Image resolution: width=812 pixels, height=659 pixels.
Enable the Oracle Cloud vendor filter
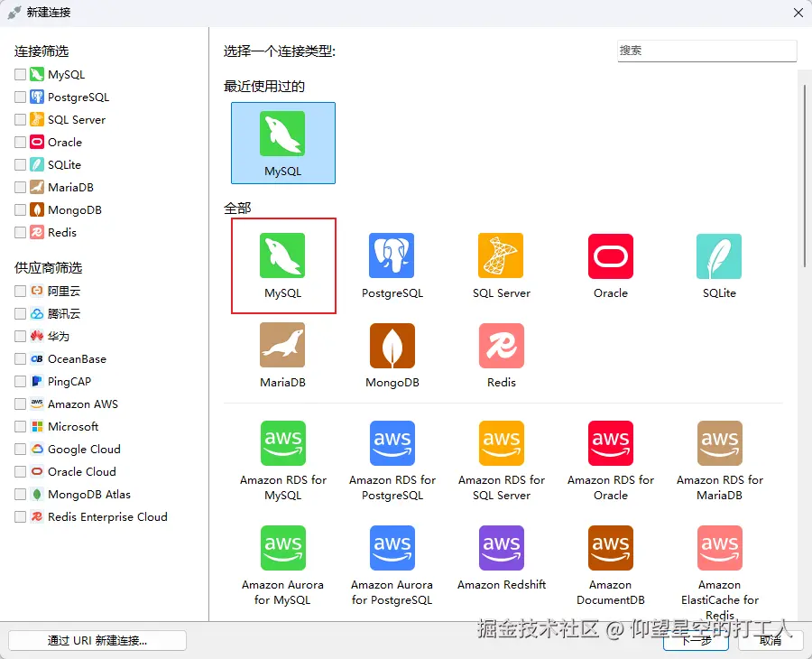coord(20,471)
